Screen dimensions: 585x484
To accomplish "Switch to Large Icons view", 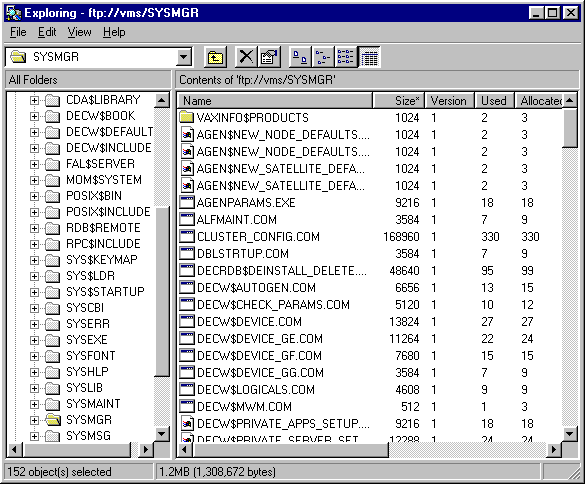I will [x=300, y=57].
